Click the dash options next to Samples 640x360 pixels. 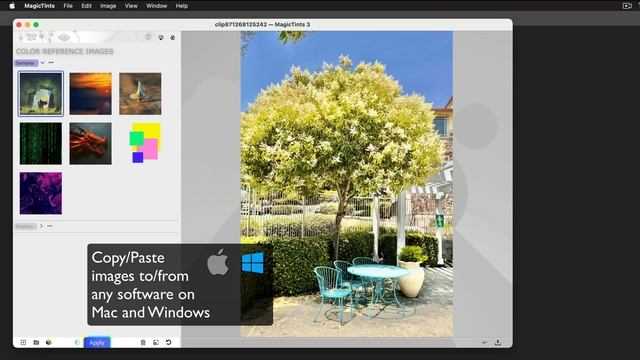point(51,63)
